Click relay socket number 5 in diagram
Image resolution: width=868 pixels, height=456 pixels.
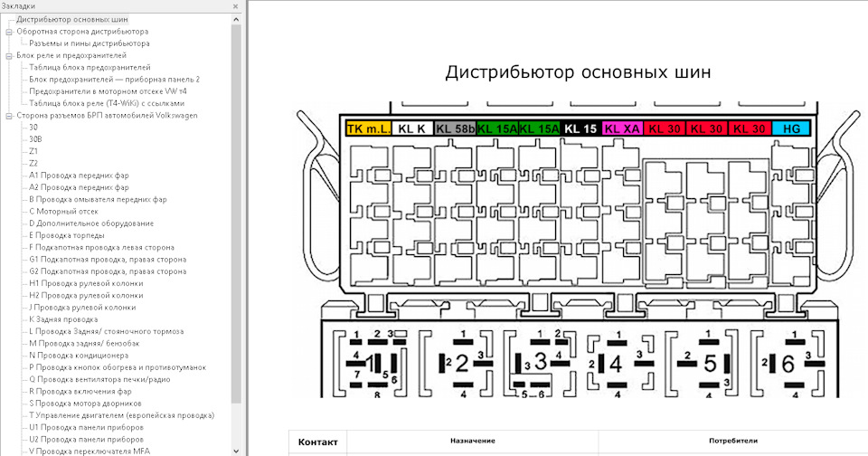tap(710, 364)
